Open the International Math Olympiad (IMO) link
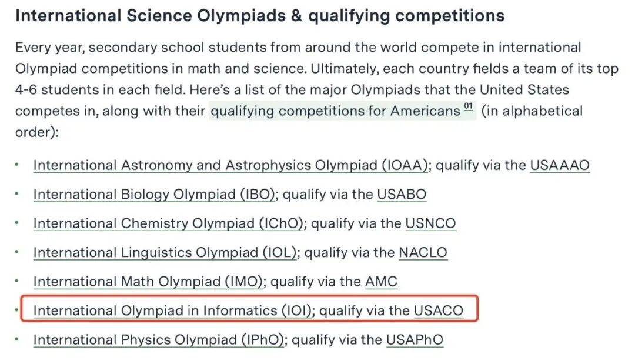 click(148, 282)
